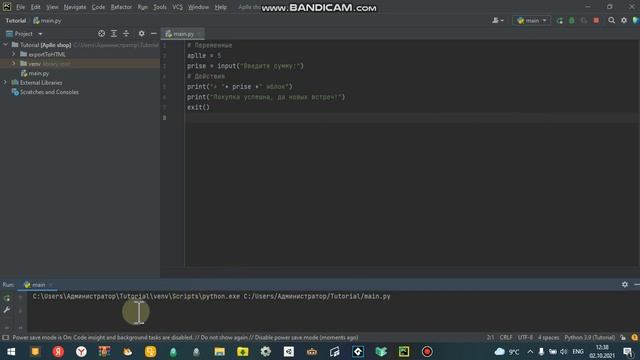
Task: Click the main.py breadcrumb
Action: [47, 20]
